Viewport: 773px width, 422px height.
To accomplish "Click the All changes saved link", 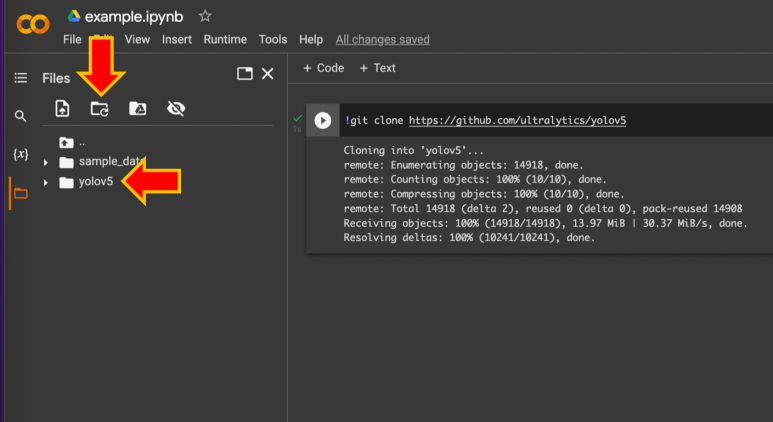I will coord(382,39).
